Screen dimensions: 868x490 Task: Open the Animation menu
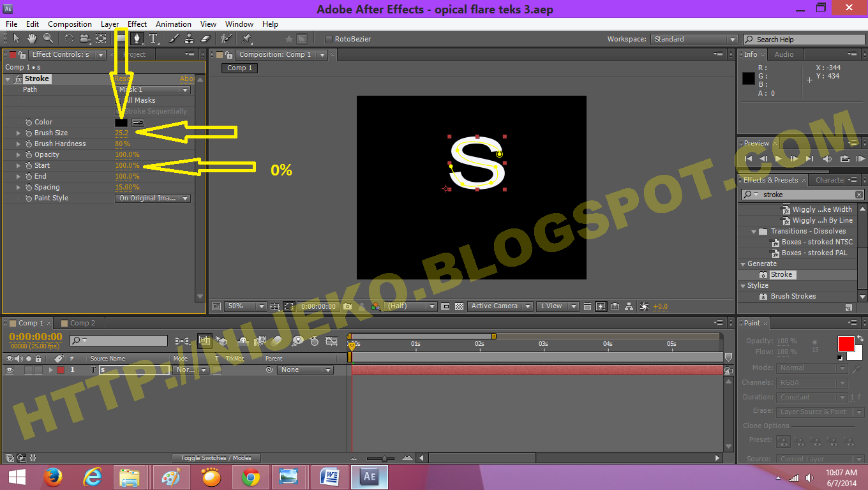[174, 24]
